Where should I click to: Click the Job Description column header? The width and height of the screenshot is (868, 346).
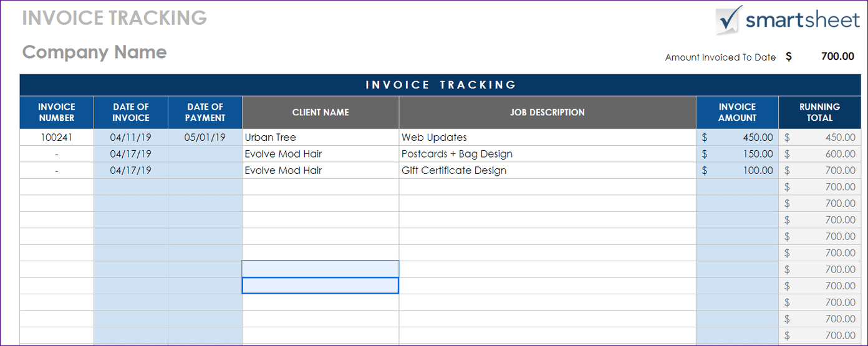tap(547, 112)
